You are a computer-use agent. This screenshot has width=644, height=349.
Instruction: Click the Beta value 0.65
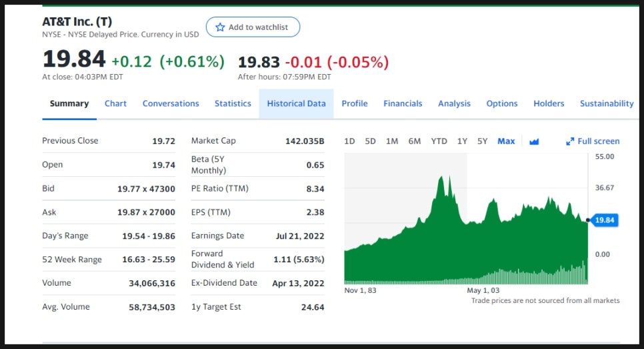pos(315,165)
